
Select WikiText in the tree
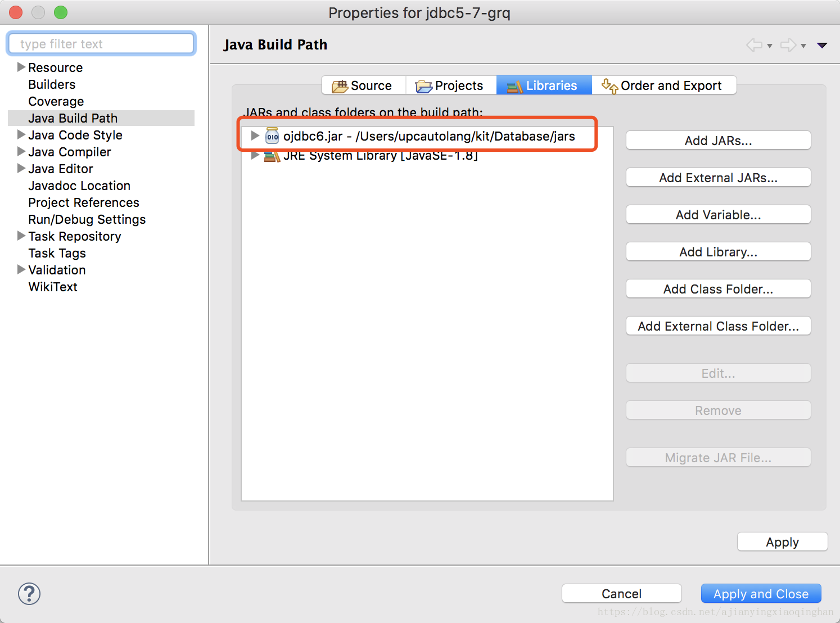[x=53, y=287]
